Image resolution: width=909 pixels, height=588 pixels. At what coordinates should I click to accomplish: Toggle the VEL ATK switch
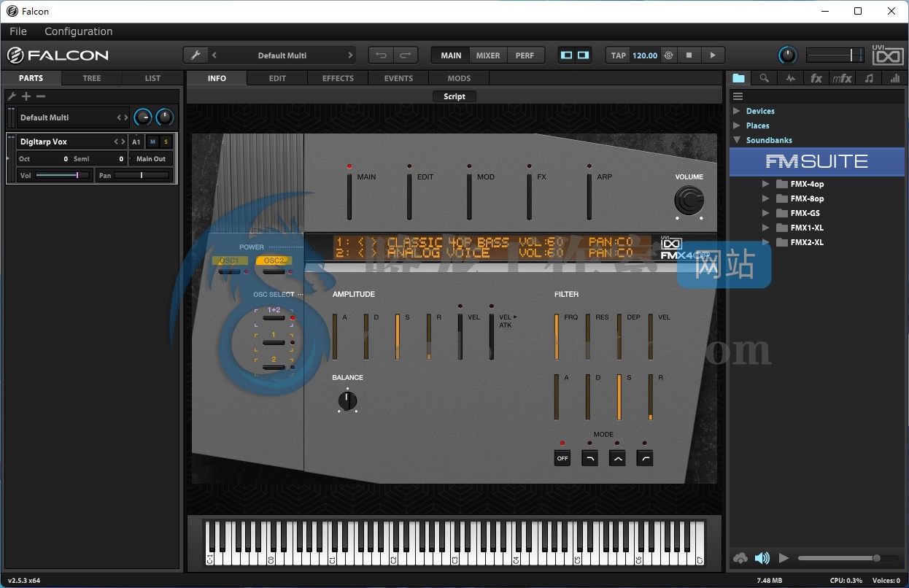pos(492,336)
